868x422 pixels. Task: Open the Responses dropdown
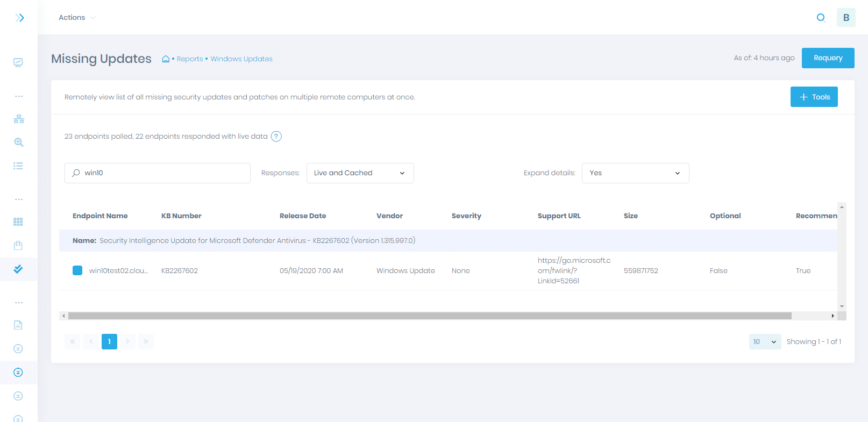point(360,173)
